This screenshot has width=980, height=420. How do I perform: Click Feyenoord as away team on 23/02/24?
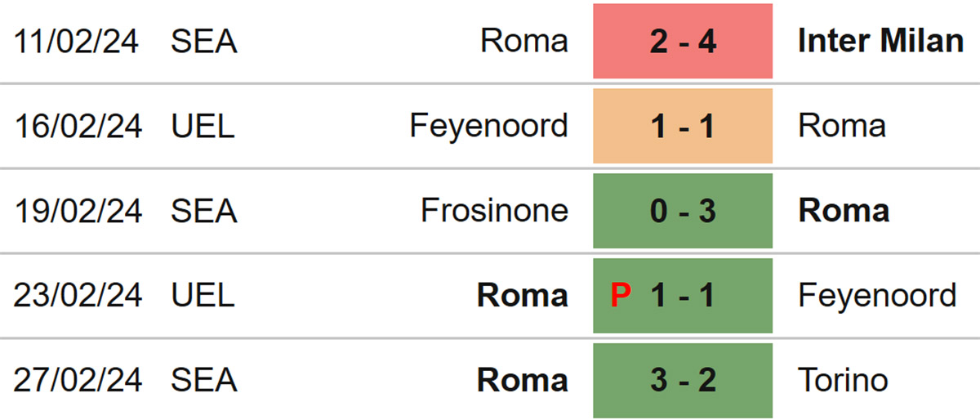click(x=877, y=295)
